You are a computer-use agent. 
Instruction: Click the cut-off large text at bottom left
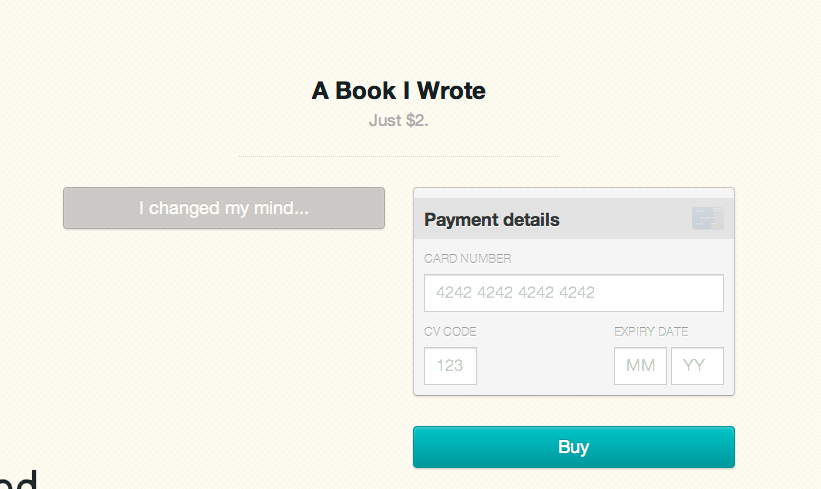(18, 480)
